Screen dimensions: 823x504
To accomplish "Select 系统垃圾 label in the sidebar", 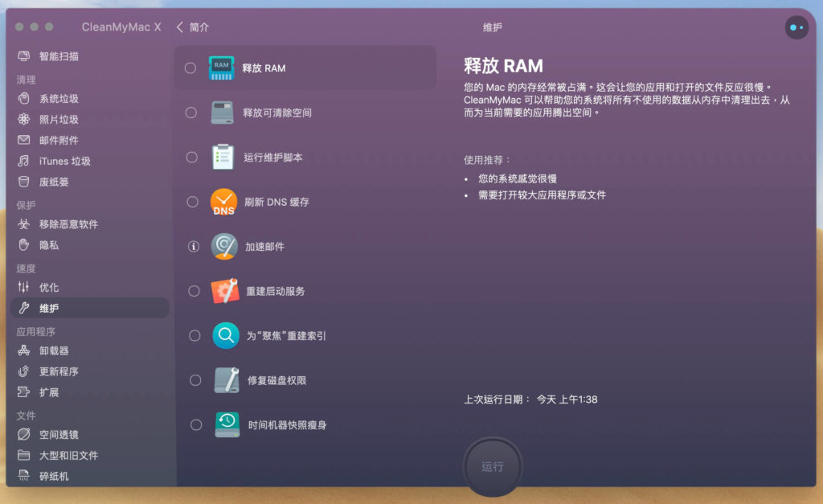I will (59, 98).
